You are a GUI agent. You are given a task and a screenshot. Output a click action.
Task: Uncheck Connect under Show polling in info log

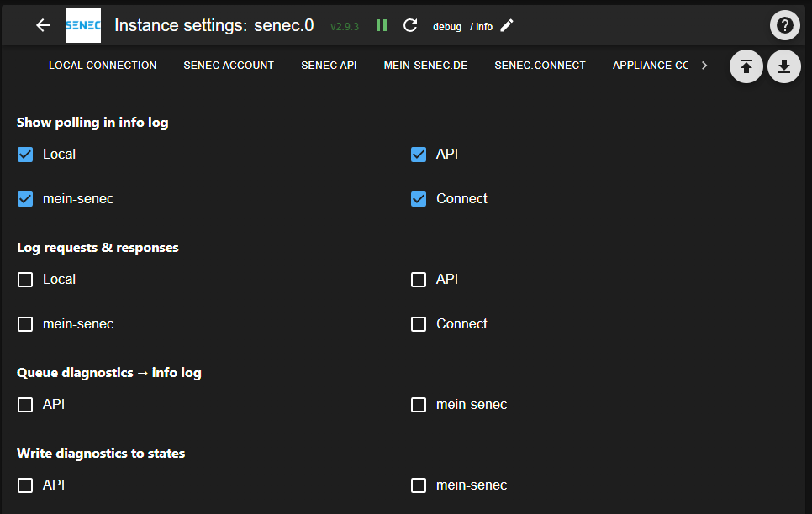pos(419,199)
